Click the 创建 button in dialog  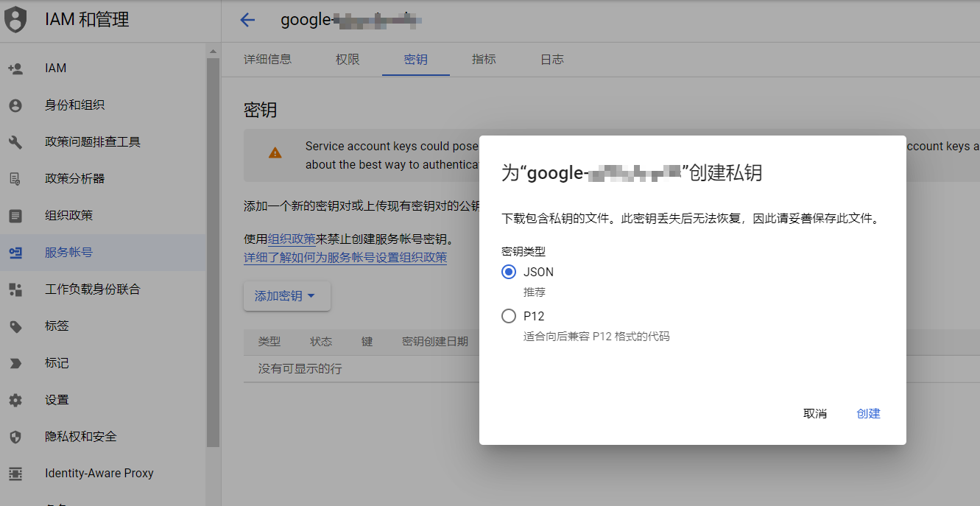[x=868, y=413]
